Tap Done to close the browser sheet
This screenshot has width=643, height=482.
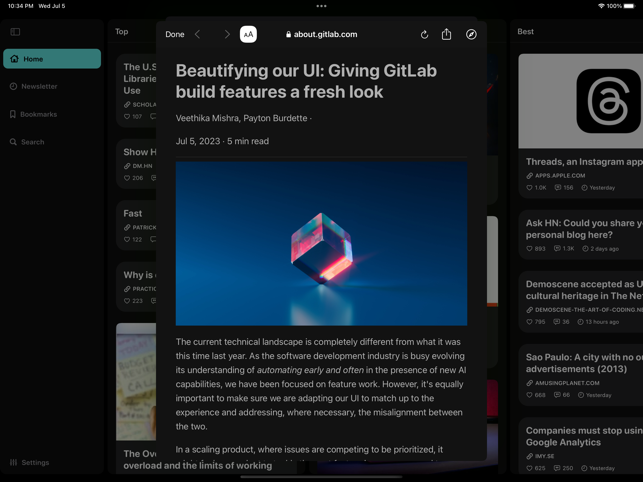click(x=174, y=34)
